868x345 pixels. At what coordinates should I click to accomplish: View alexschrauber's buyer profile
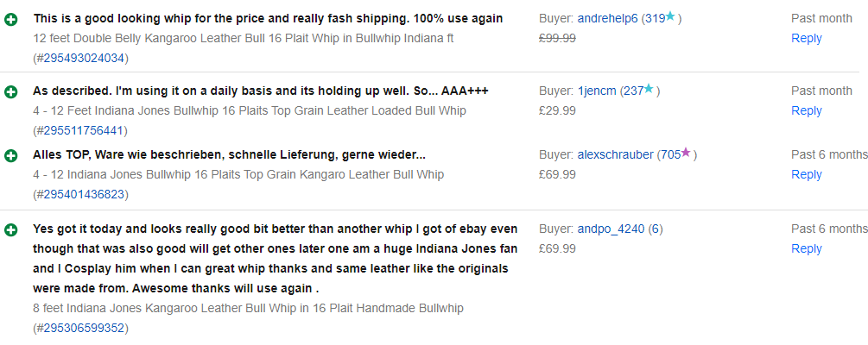tap(615, 154)
